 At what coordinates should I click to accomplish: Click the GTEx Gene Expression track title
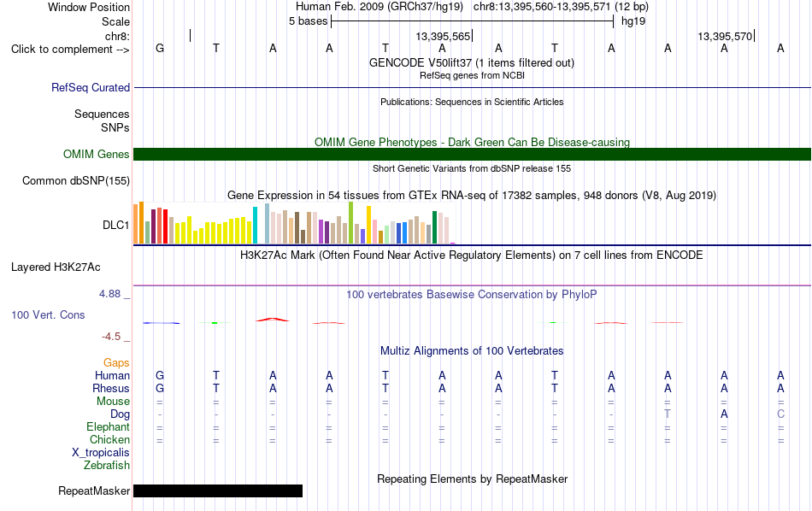pyautogui.click(x=472, y=196)
